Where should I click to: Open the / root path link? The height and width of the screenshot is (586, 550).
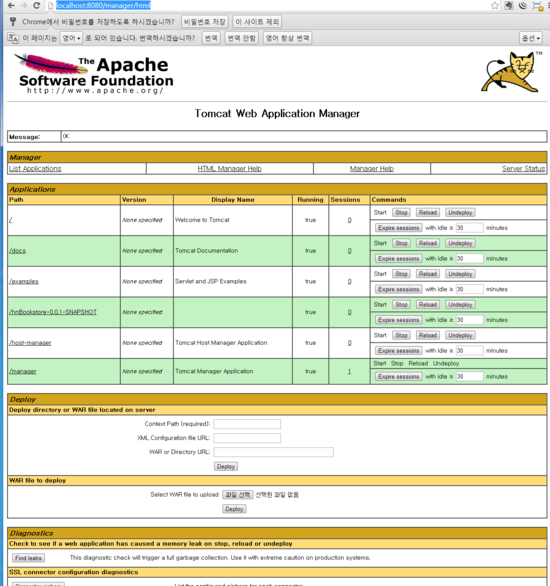coord(10,220)
